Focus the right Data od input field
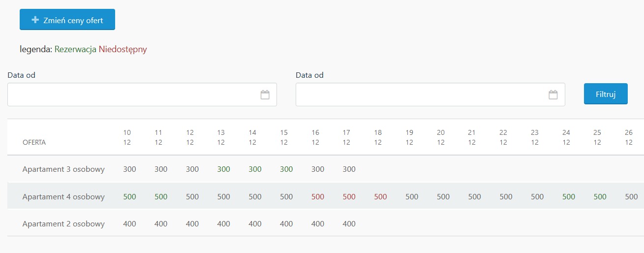The image size is (644, 253). (x=430, y=95)
